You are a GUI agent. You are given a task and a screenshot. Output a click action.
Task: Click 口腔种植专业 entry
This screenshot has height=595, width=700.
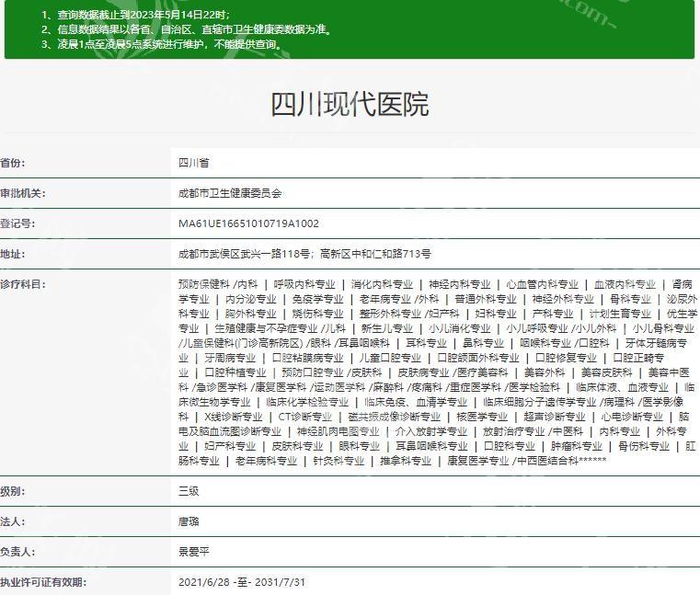[x=235, y=372]
